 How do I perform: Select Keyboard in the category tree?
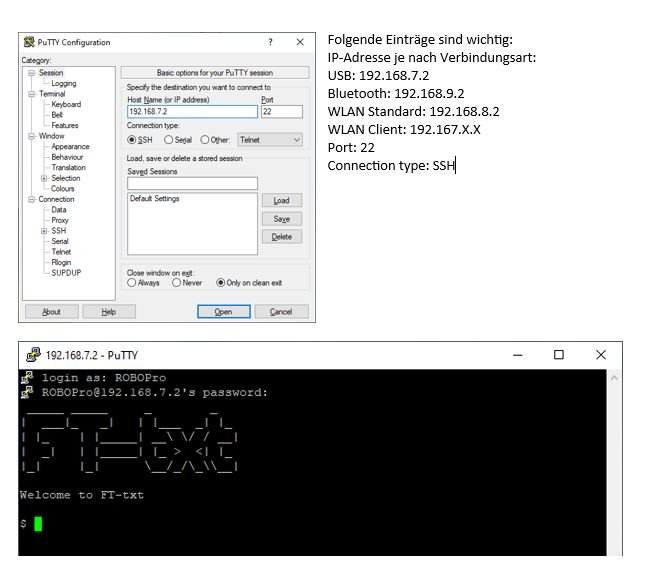pyautogui.click(x=66, y=104)
